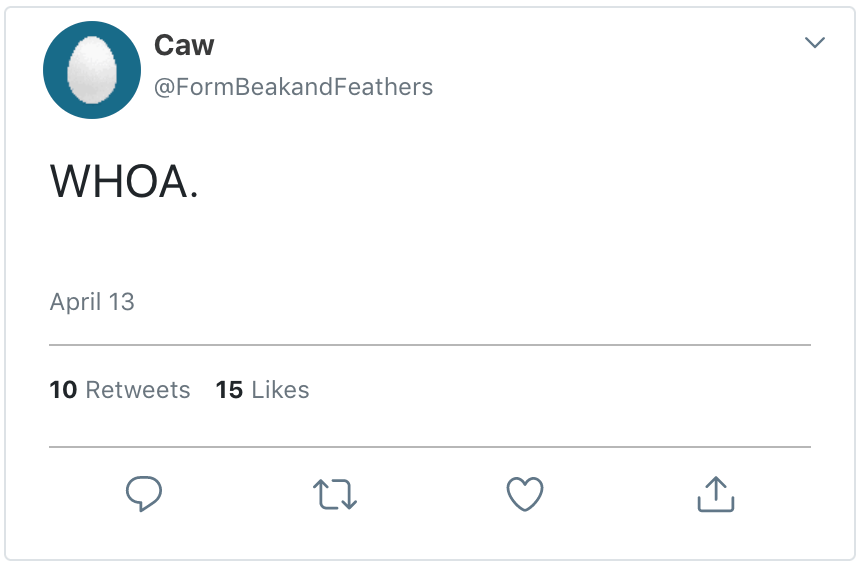Expand the tweet options chevron
This screenshot has width=864, height=570.
click(815, 43)
